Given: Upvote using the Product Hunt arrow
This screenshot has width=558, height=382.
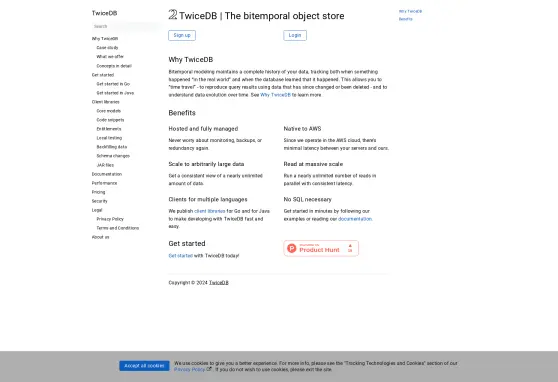Looking at the screenshot, I should [350, 248].
